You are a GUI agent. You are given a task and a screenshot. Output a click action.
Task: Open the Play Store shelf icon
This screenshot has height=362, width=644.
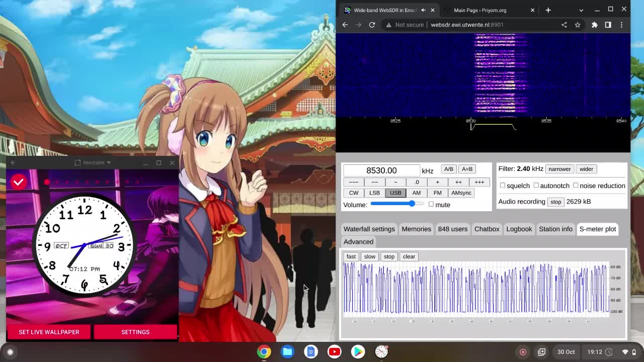[358, 352]
